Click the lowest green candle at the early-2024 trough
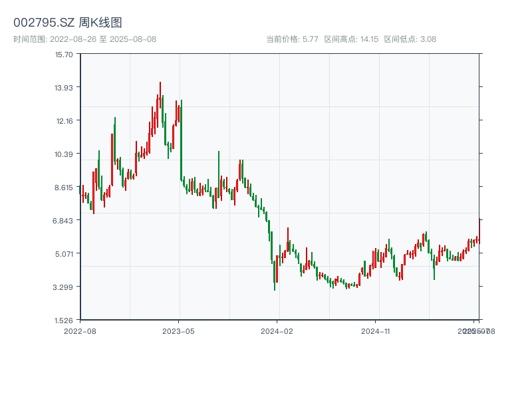Image resolution: width=532 pixels, height=399 pixels. (x=275, y=275)
